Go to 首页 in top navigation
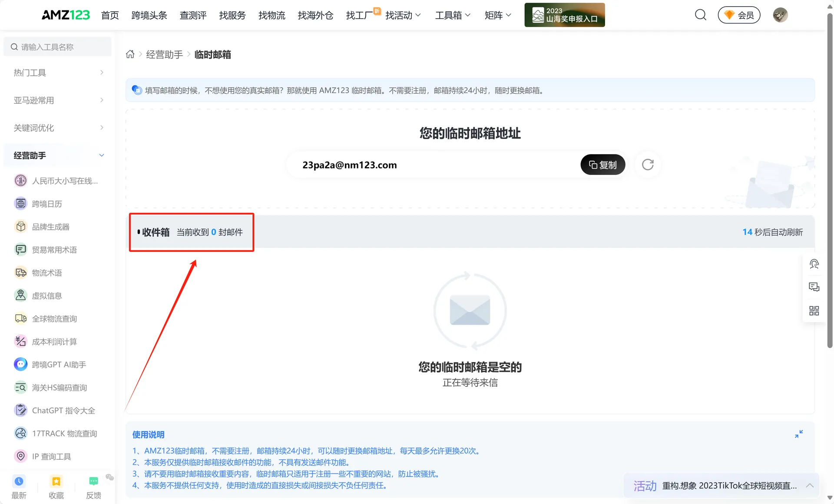The height and width of the screenshot is (504, 834). click(x=110, y=15)
